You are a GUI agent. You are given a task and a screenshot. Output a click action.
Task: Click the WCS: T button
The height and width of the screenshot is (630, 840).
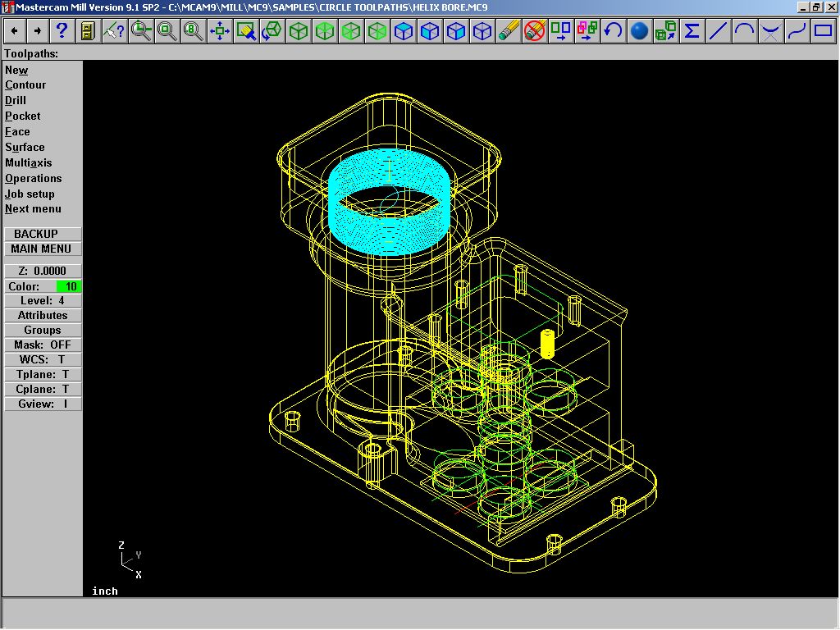point(43,360)
